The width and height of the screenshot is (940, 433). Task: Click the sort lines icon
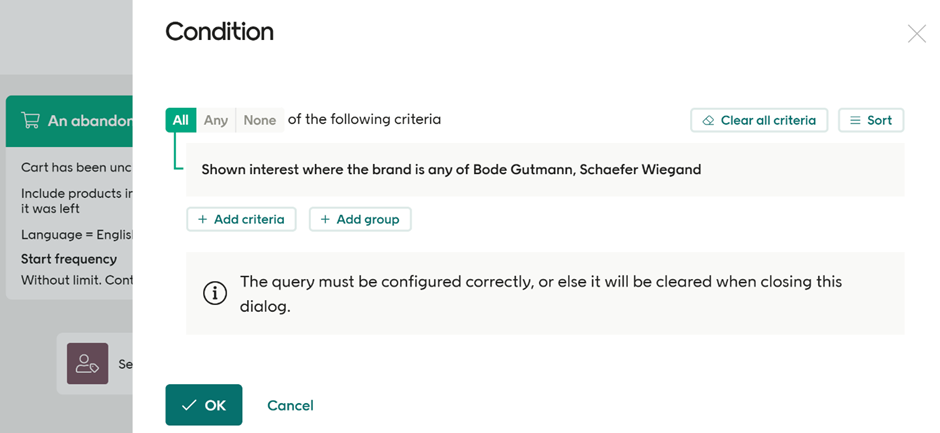click(x=855, y=121)
